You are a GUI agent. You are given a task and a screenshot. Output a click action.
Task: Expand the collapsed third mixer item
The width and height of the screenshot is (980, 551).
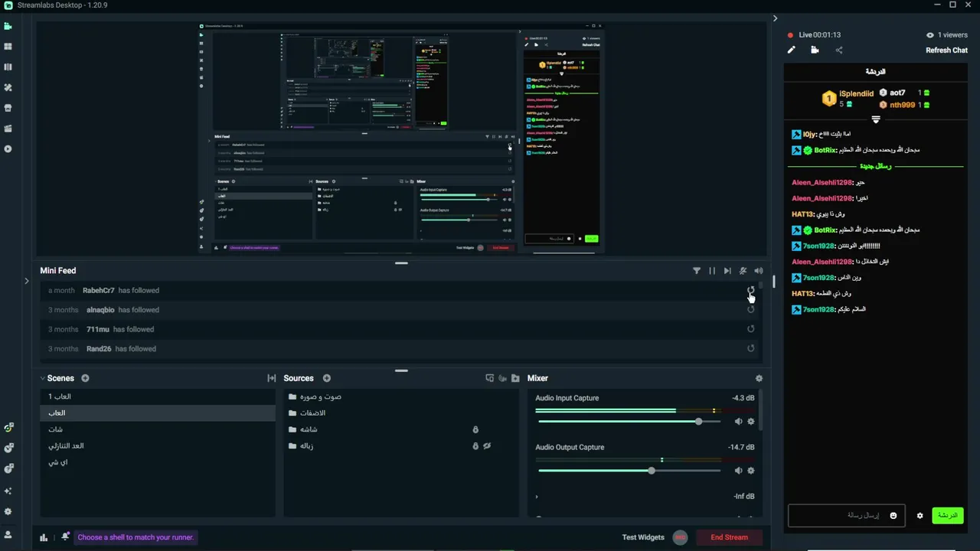click(537, 497)
